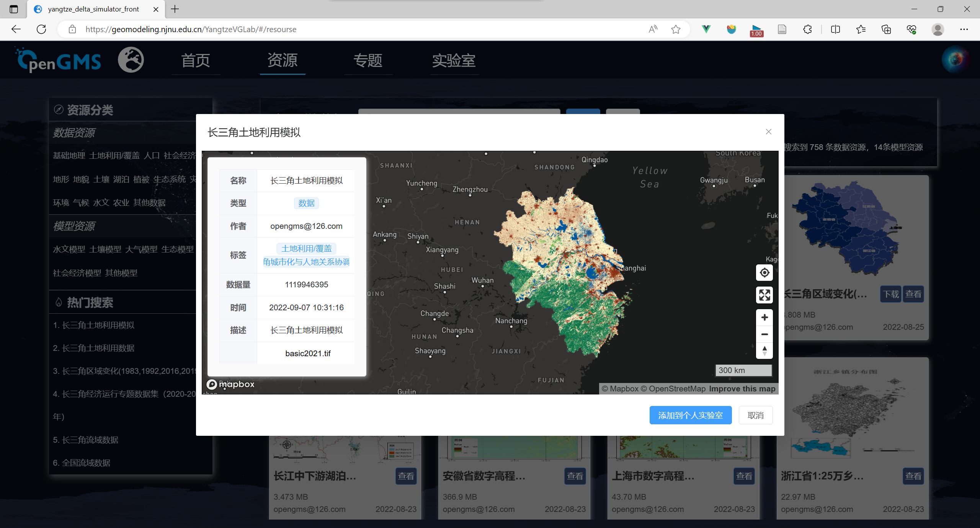The width and height of the screenshot is (980, 528).
Task: Open the vertical tabs panel icon
Action: [14, 9]
